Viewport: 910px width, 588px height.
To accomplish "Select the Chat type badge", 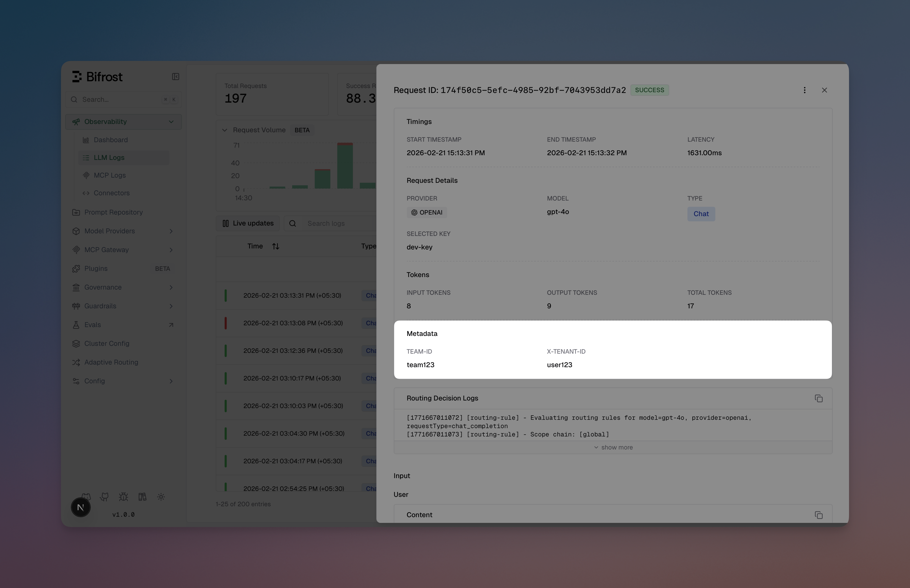I will [x=701, y=214].
